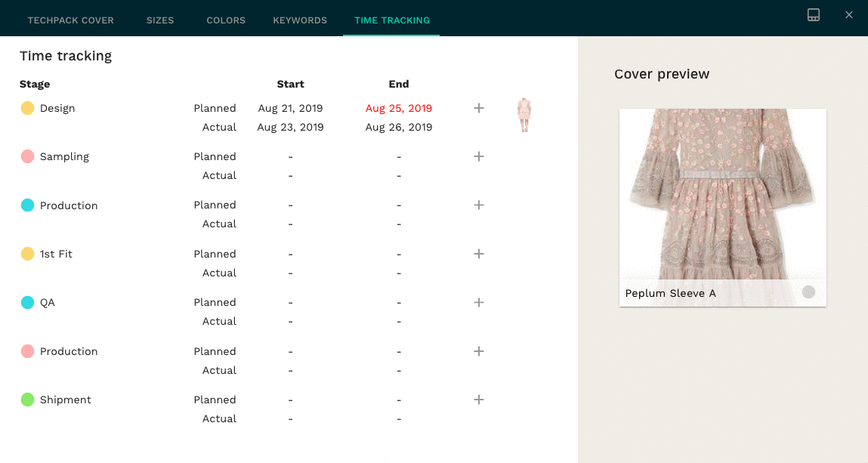Select the Time Tracking tab

coord(392,20)
